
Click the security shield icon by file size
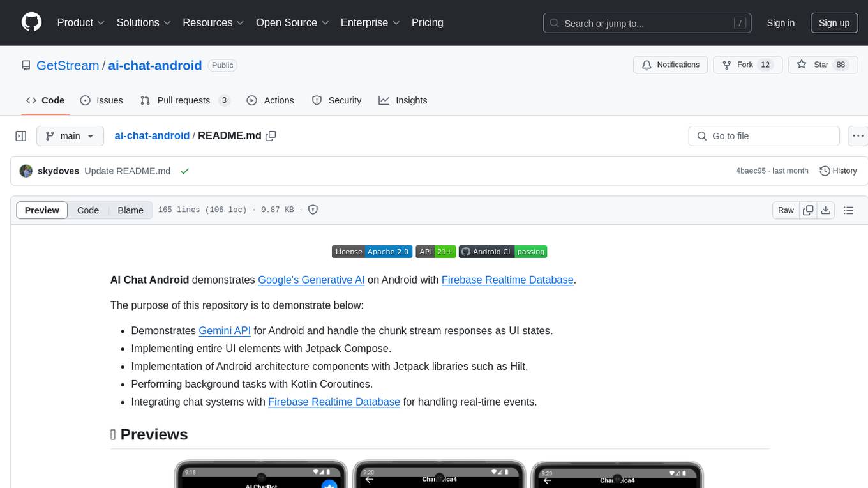pyautogui.click(x=313, y=210)
